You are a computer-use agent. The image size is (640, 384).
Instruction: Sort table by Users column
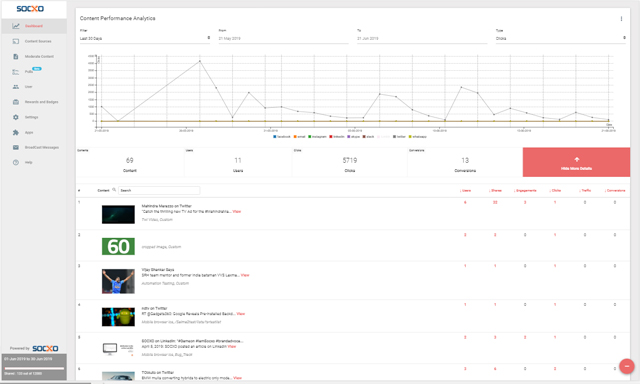[x=465, y=191]
